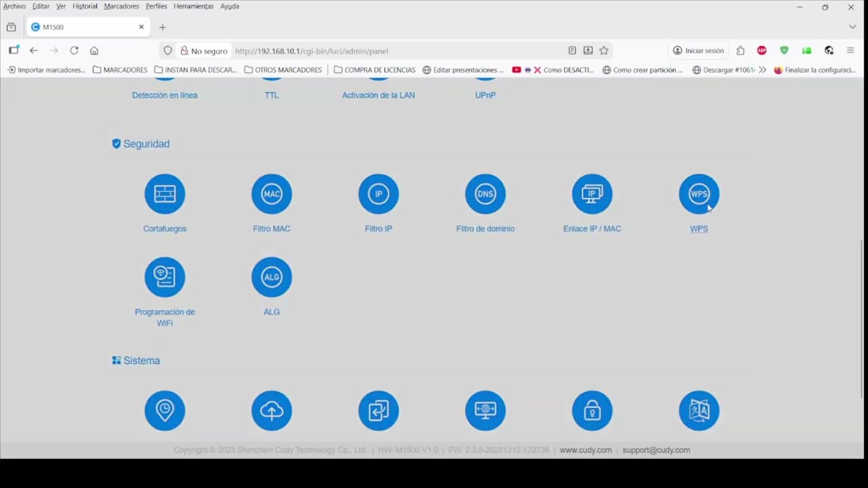Open the Archivo menu
The width and height of the screenshot is (868, 488).
tap(14, 6)
